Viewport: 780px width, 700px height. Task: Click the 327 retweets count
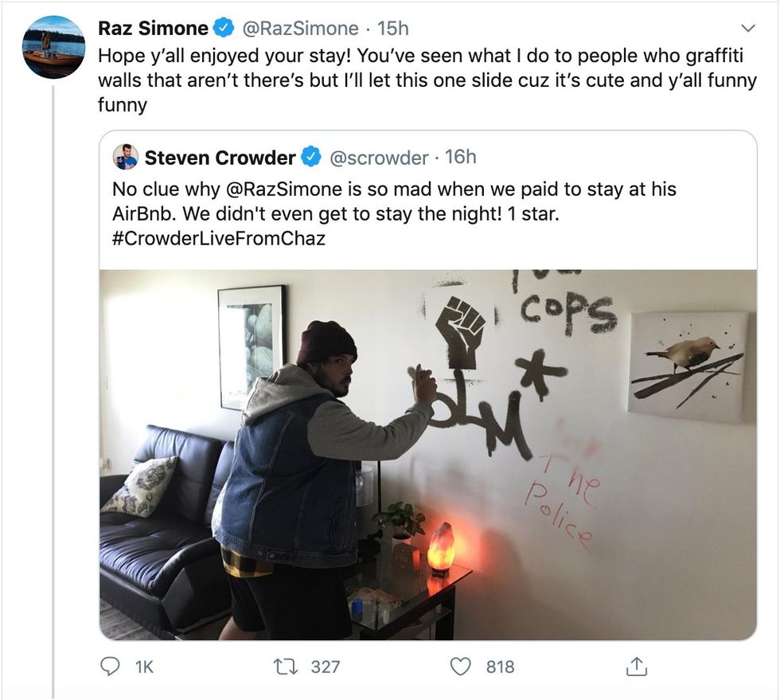[x=326, y=667]
